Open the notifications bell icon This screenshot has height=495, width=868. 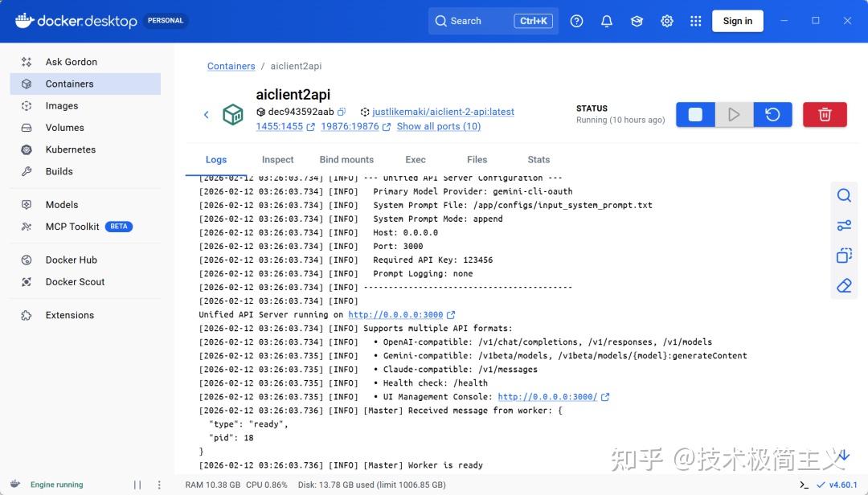[x=607, y=22]
